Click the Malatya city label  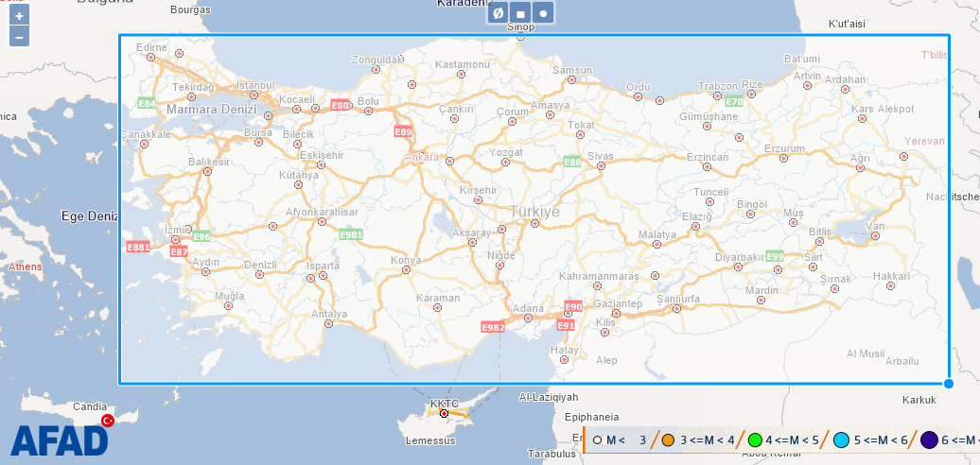[656, 234]
